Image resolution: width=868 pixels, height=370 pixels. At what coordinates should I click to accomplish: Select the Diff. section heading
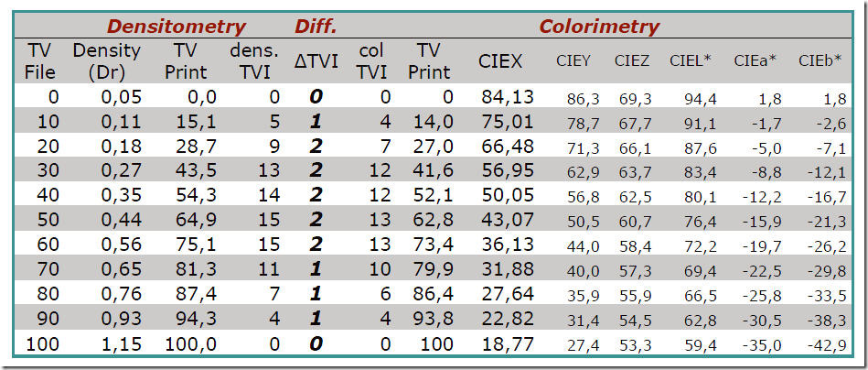(315, 26)
